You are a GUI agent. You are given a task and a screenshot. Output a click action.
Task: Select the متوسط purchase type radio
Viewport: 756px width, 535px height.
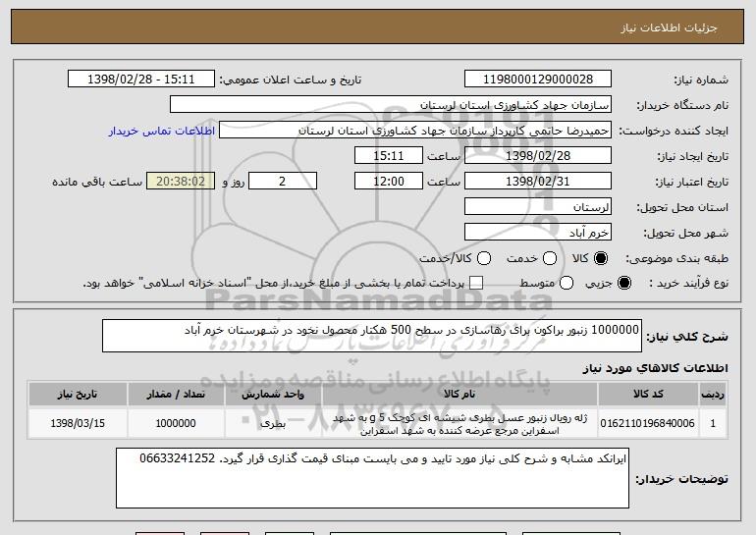pos(567,283)
